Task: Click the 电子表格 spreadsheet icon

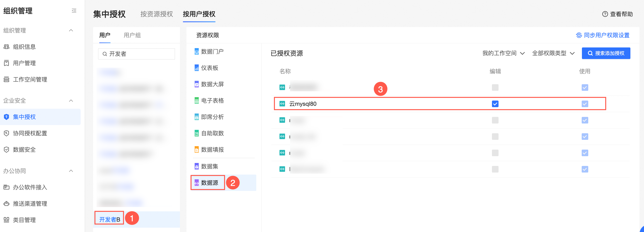Action: 196,101
